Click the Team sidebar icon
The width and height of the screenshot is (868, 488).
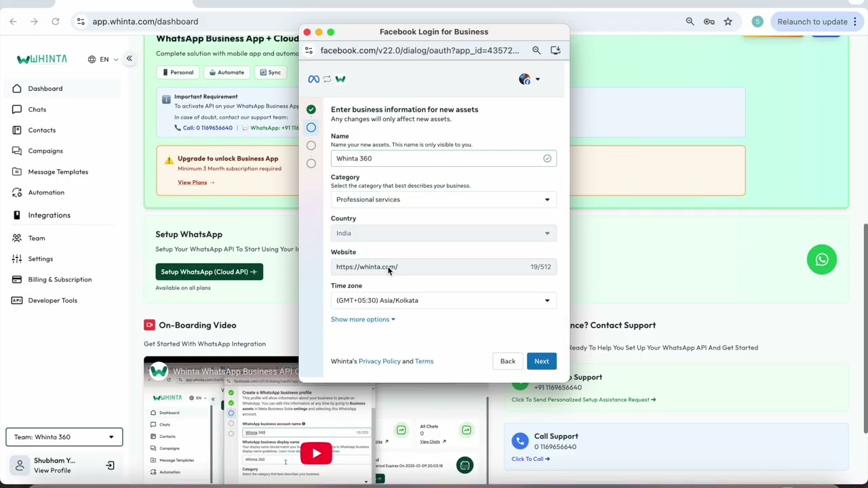coord(17,238)
